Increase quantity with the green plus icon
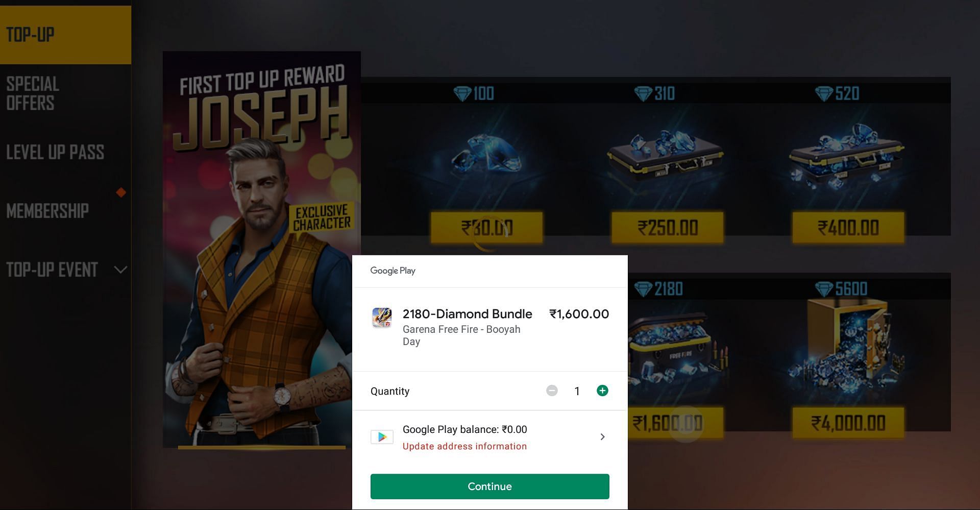Viewport: 980px width, 510px height. tap(602, 391)
